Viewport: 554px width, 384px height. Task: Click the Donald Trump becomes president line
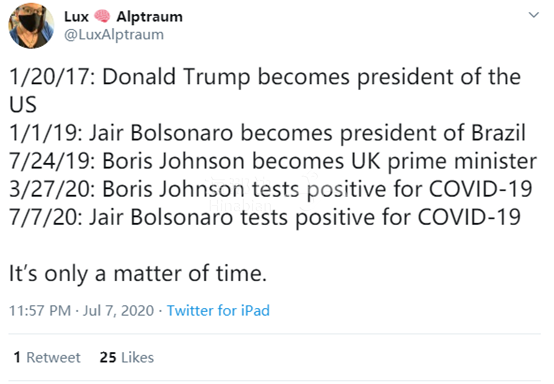click(265, 77)
